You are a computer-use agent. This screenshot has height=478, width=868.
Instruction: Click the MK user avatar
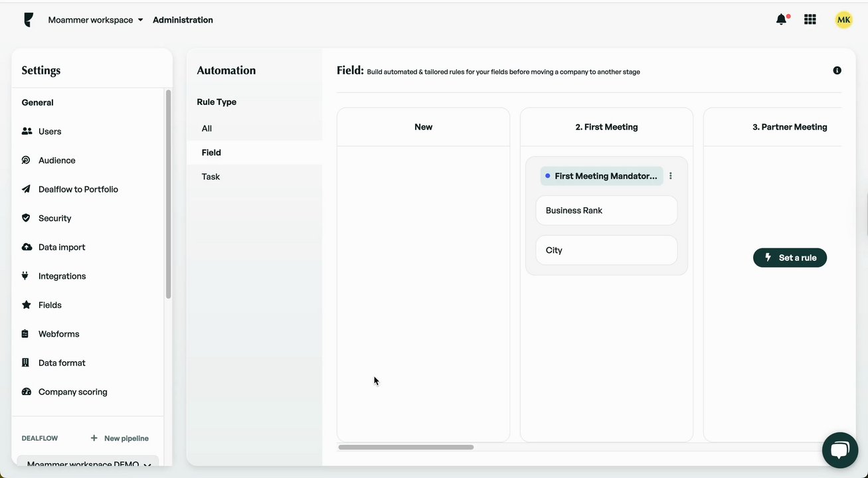[x=843, y=20]
